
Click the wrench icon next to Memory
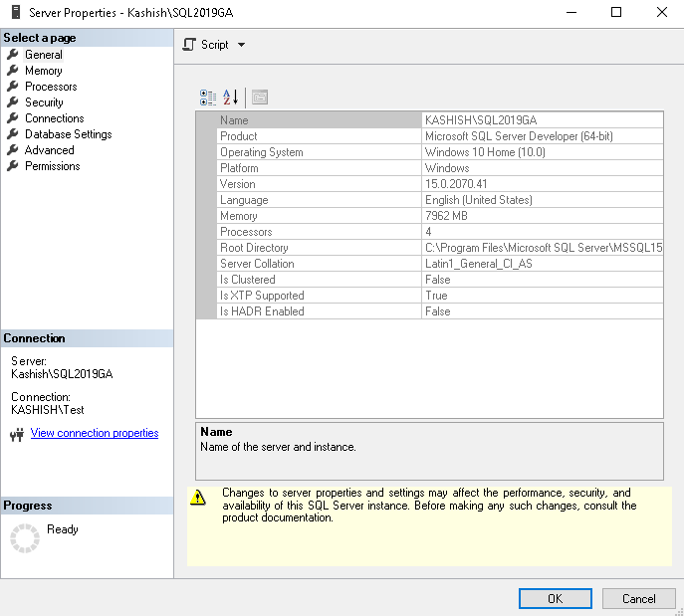[x=13, y=71]
